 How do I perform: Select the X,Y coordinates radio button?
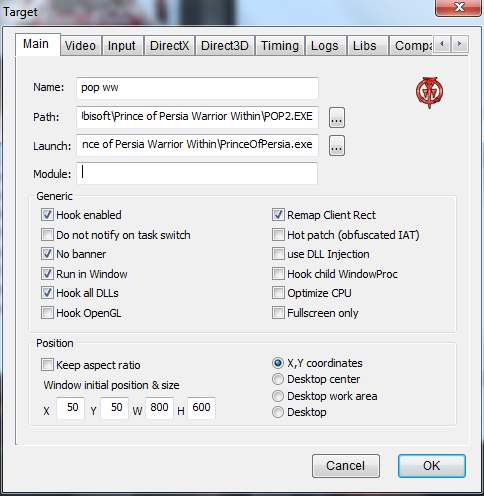[x=278, y=363]
